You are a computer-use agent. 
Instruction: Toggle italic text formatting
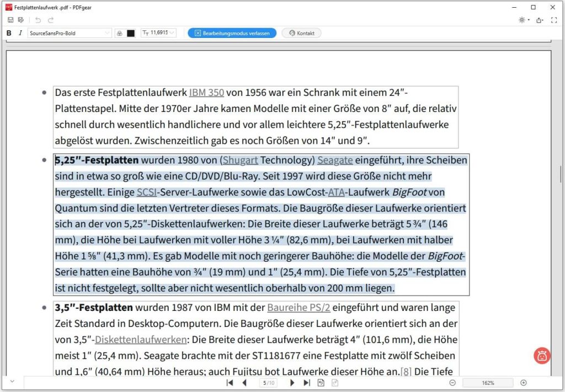[21, 33]
